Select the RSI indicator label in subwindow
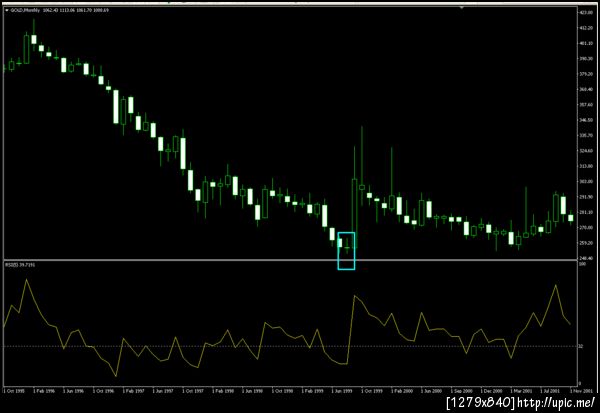This screenshot has width=600, height=413. click(20, 265)
